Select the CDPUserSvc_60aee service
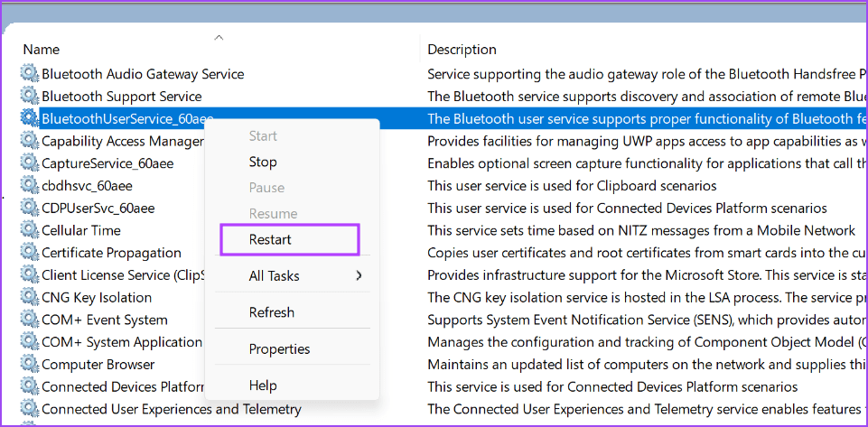 [98, 208]
